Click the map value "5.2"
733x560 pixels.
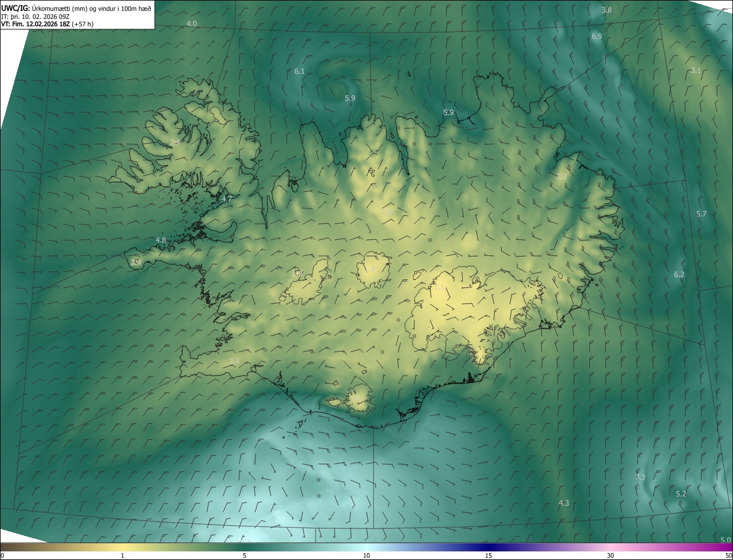[681, 494]
